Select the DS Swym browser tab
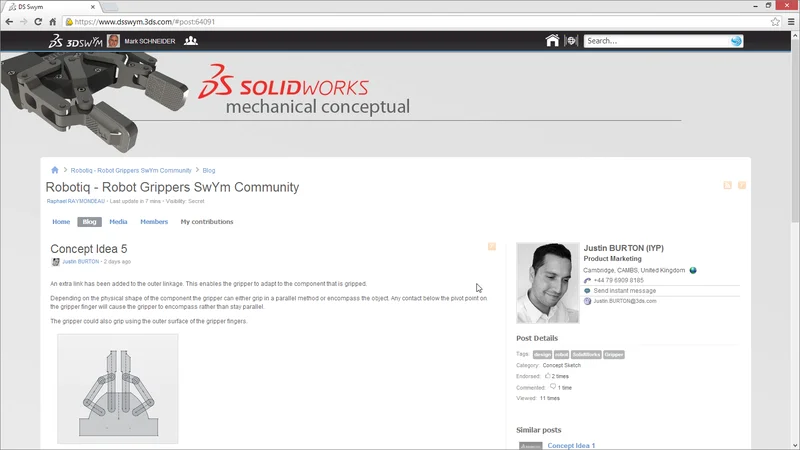Viewport: 800px width, 450px height. coord(51,7)
